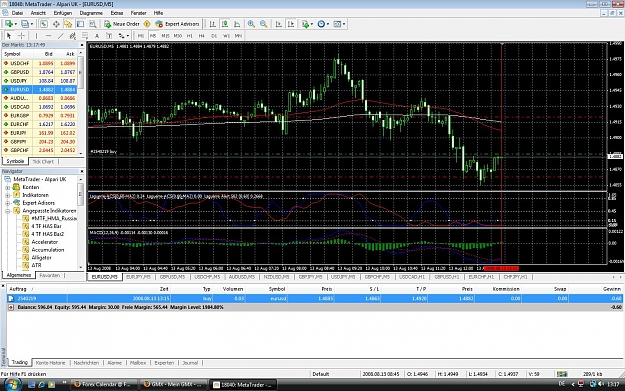Click the zoom in magnifier icon
The image size is (625, 391).
(251, 24)
